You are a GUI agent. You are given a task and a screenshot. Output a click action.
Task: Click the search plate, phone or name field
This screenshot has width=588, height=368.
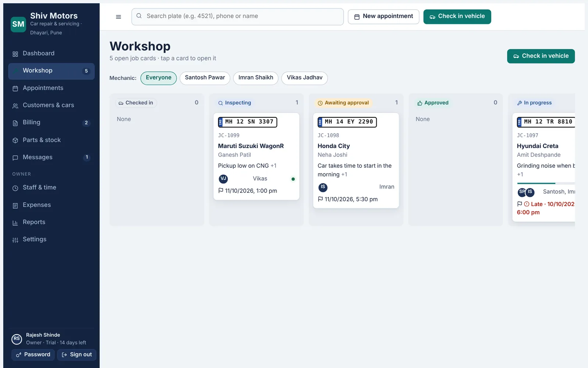pos(237,17)
